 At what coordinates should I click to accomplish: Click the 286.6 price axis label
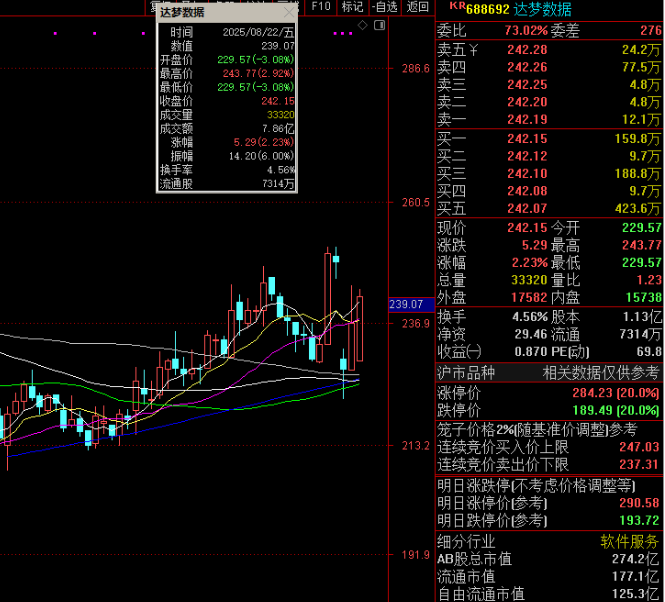416,69
